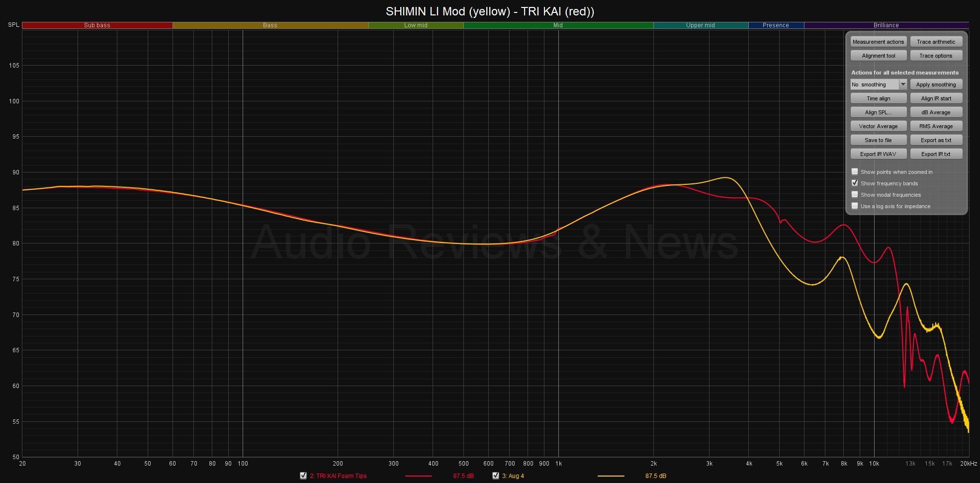Image resolution: width=980 pixels, height=483 pixels.
Task: Compute the dB Average
Action: point(936,112)
